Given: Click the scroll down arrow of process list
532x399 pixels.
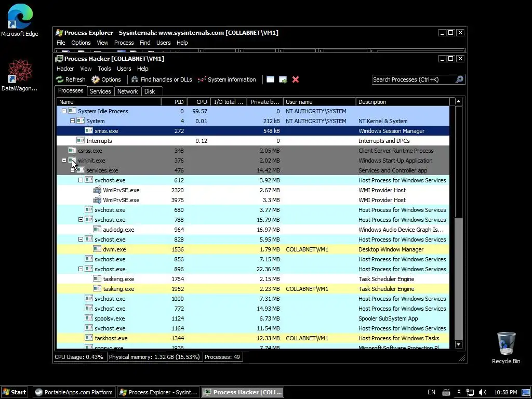Looking at the screenshot, I should 458,345.
